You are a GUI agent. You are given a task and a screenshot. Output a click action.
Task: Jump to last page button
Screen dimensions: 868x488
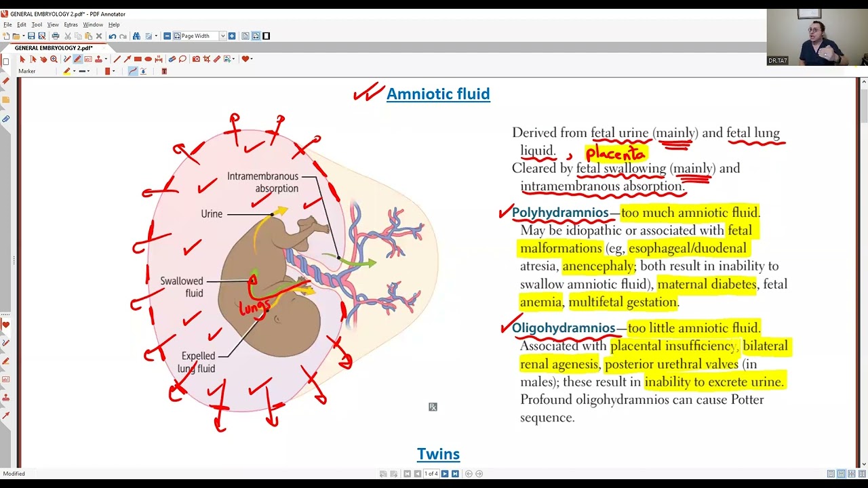tap(455, 474)
